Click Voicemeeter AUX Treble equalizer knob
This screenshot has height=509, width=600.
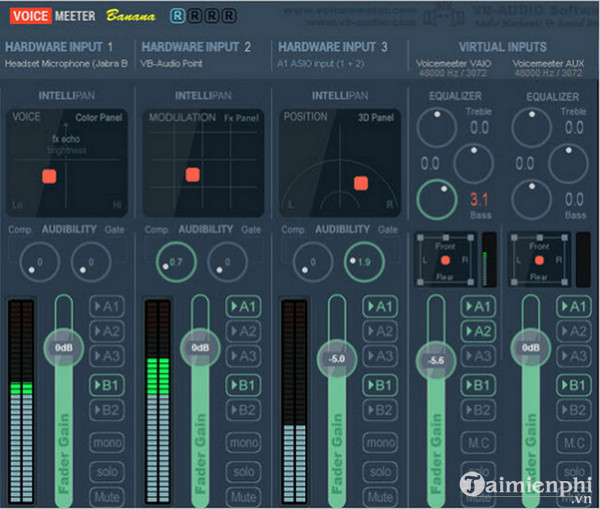pyautogui.click(x=532, y=127)
